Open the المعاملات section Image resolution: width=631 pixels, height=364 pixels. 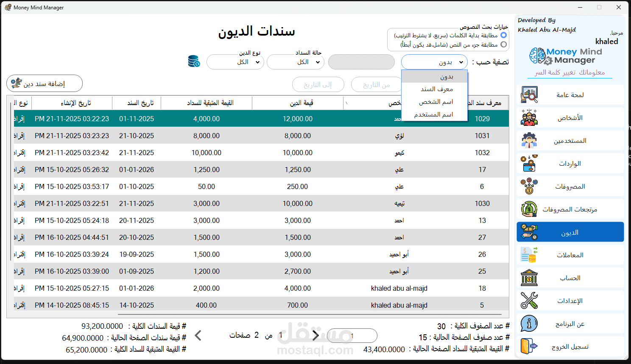tap(570, 255)
